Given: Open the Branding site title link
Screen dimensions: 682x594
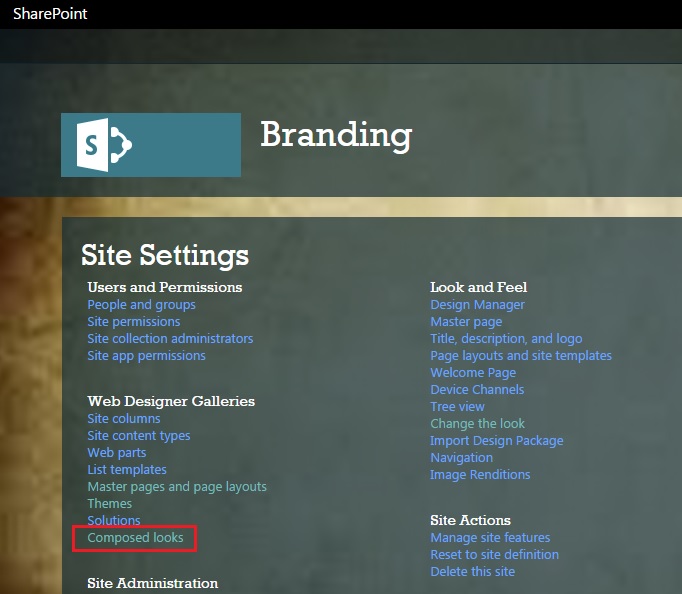Looking at the screenshot, I should [x=336, y=135].
